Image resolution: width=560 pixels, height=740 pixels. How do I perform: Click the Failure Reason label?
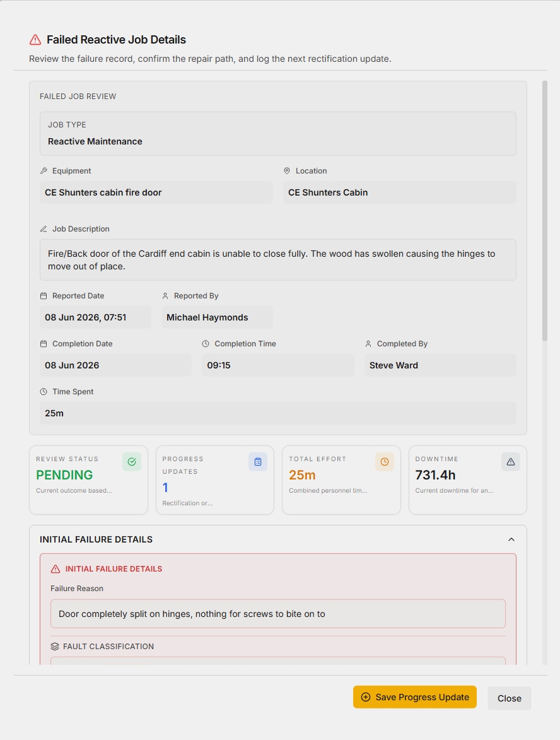pyautogui.click(x=77, y=589)
